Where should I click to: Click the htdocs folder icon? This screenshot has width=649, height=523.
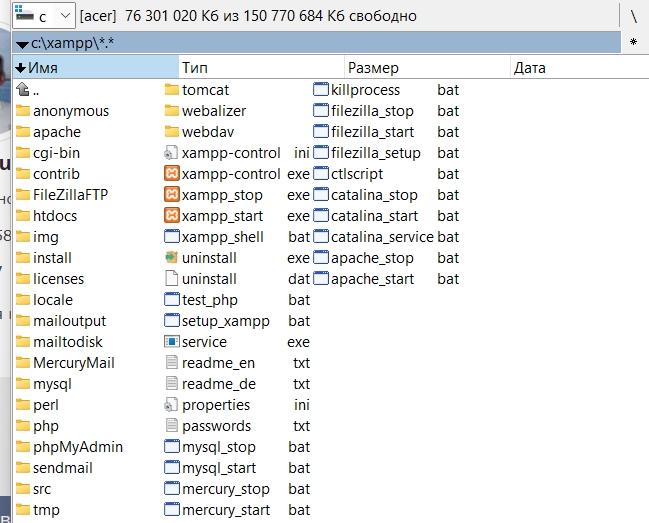(x=23, y=216)
